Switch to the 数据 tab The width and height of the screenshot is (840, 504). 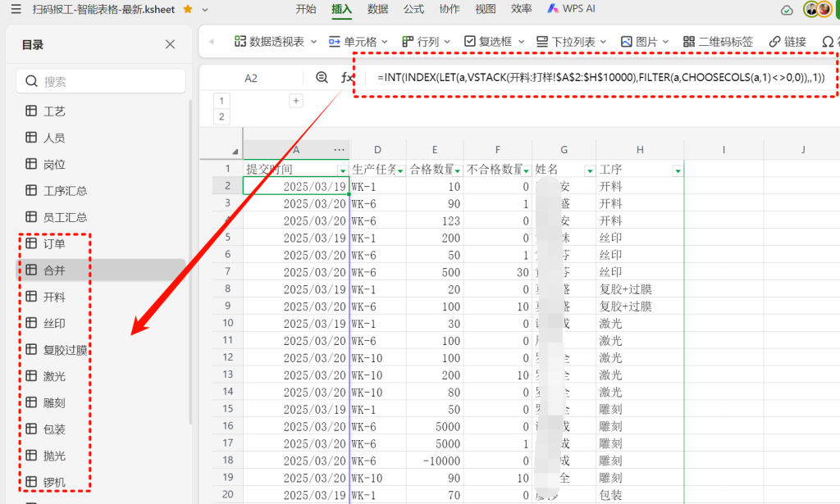point(377,9)
